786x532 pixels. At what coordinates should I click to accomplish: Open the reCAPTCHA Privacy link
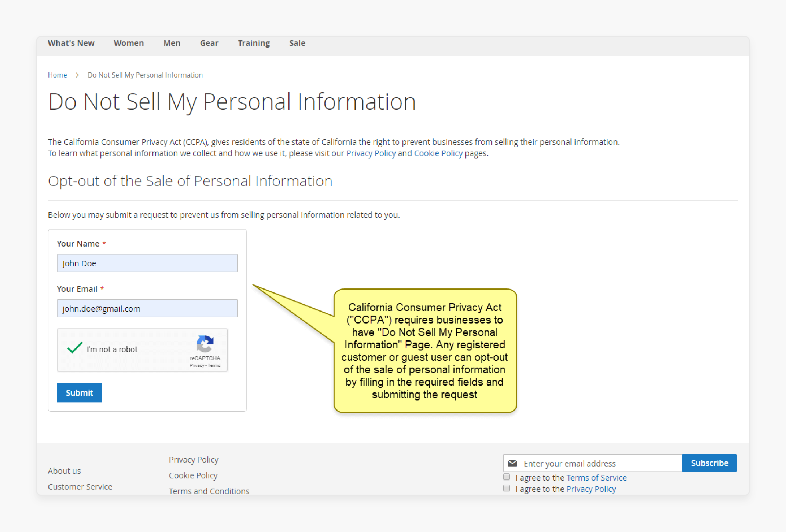[196, 365]
